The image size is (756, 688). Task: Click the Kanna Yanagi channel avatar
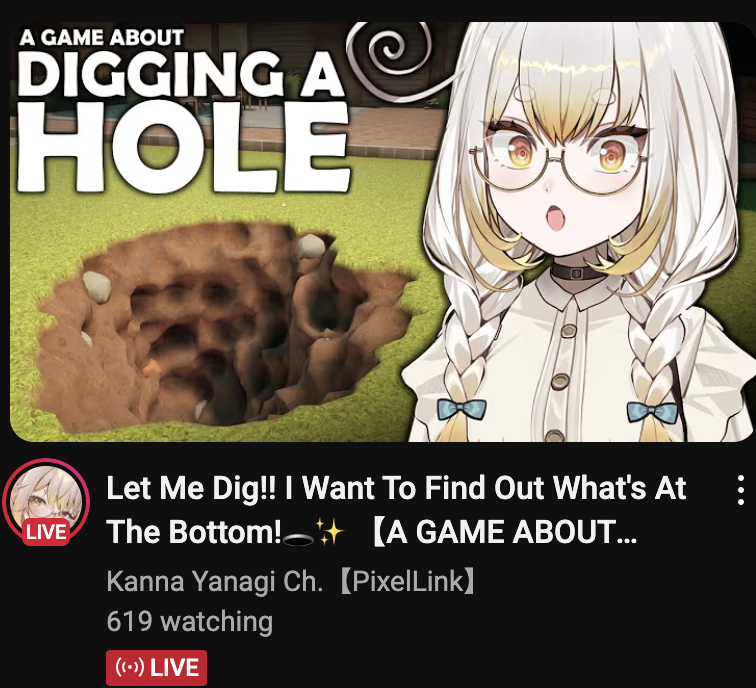[46, 502]
